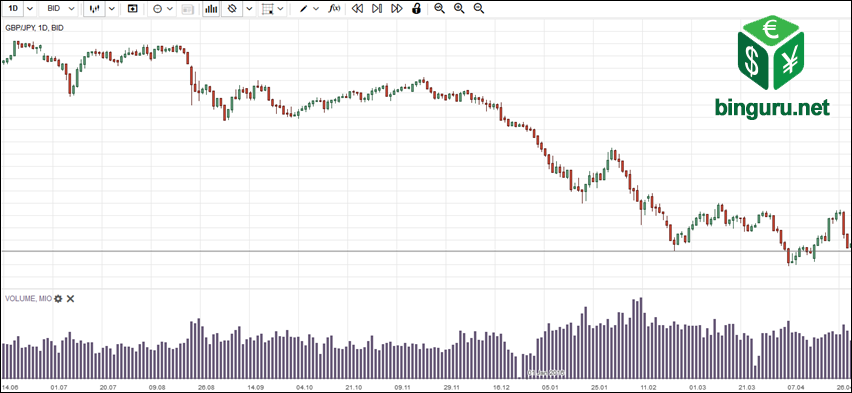
Task: Close the VOLUME, MIO indicator panel
Action: [x=70, y=298]
